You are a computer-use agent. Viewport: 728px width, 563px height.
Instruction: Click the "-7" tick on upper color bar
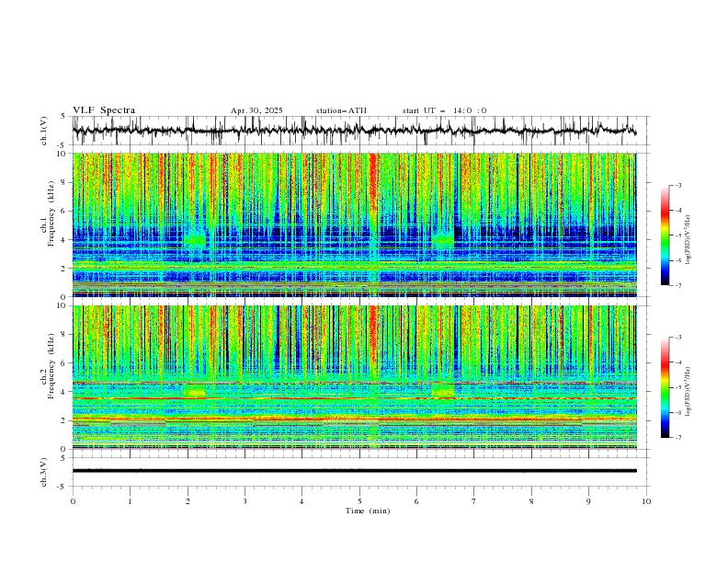pos(678,285)
